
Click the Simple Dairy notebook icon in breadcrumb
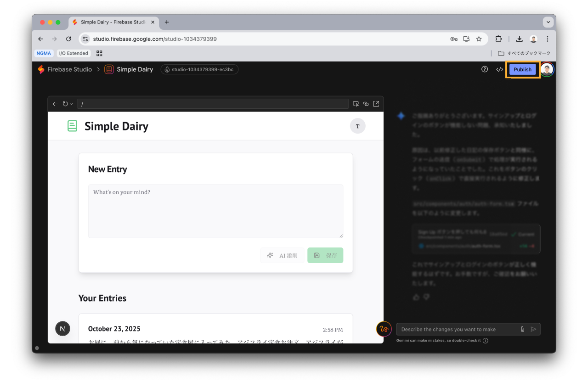pyautogui.click(x=108, y=69)
